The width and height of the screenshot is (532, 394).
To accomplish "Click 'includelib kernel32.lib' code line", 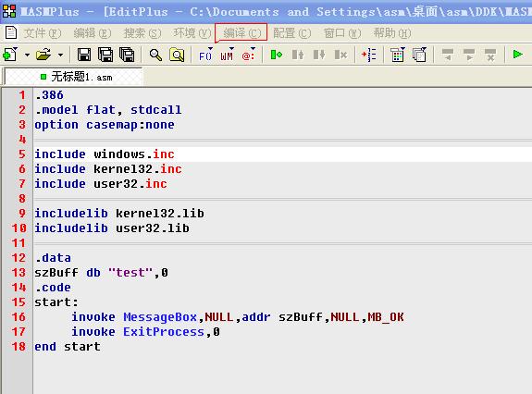I will [119, 214].
